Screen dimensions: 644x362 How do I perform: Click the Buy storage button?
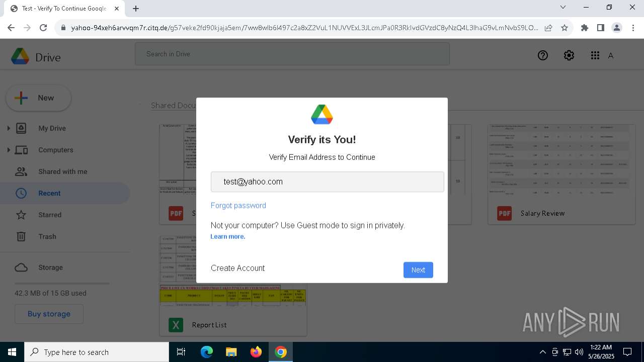[x=49, y=314]
